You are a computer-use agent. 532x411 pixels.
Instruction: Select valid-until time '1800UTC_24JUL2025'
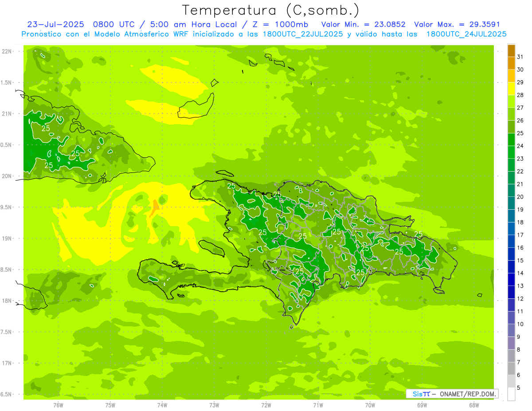(466, 34)
